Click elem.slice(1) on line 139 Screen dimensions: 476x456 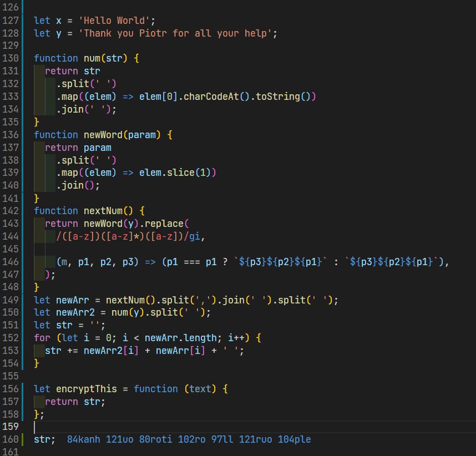pyautogui.click(x=175, y=173)
